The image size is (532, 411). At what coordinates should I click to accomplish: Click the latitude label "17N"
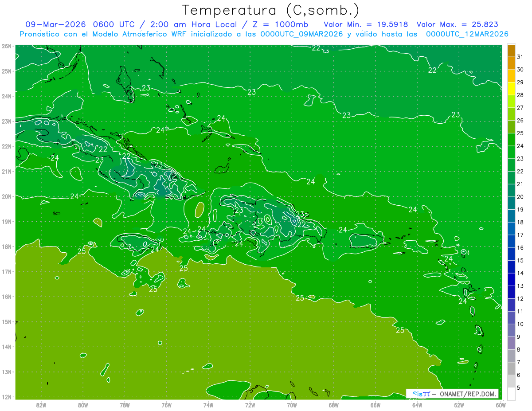pos(6,272)
